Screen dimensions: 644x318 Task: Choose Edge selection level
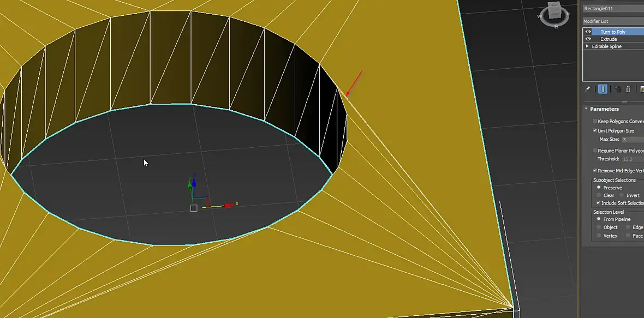(628, 227)
